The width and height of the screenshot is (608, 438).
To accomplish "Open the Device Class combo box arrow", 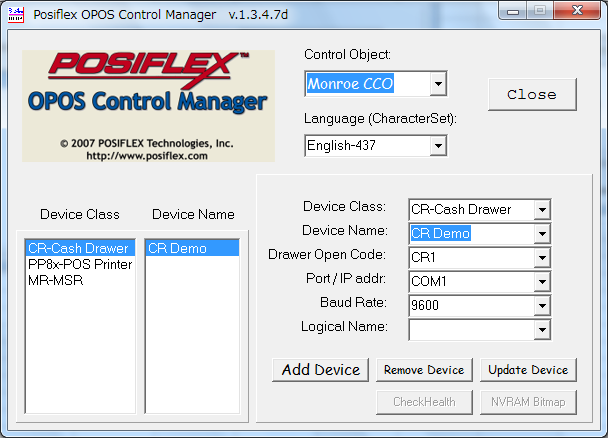I will point(542,210).
